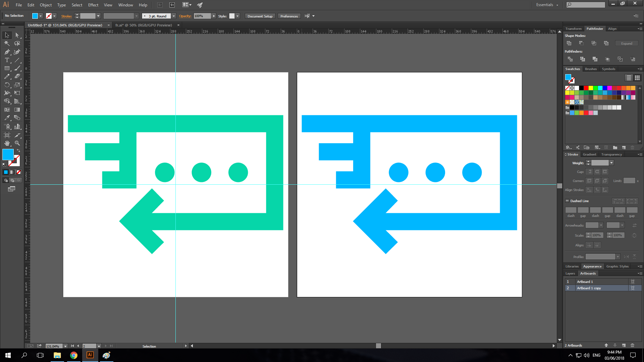644x362 pixels.
Task: Click the Preferences button
Action: pyautogui.click(x=289, y=16)
